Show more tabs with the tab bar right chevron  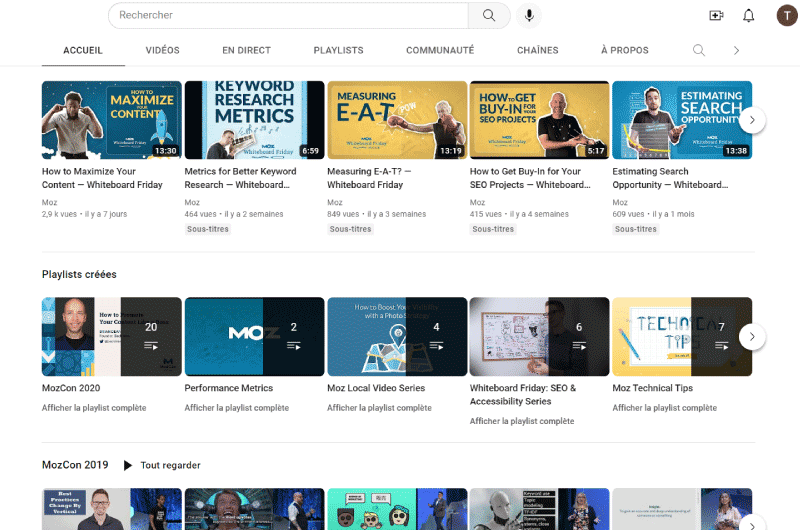click(736, 50)
